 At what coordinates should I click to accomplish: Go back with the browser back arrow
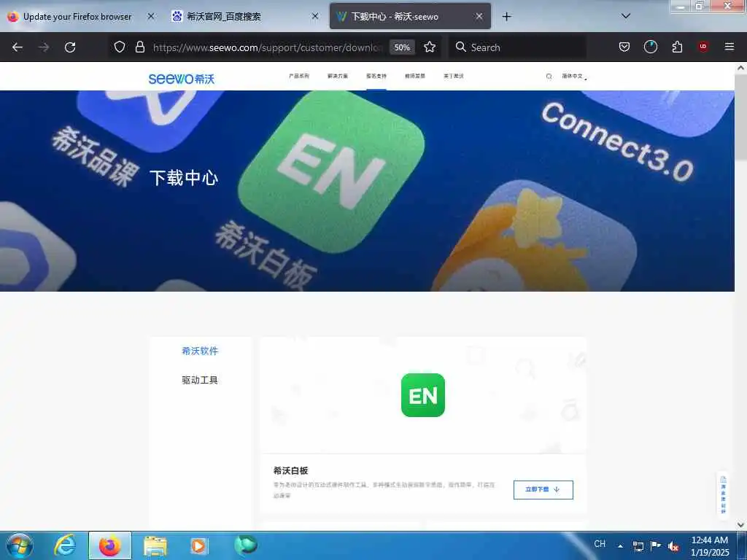(x=18, y=47)
